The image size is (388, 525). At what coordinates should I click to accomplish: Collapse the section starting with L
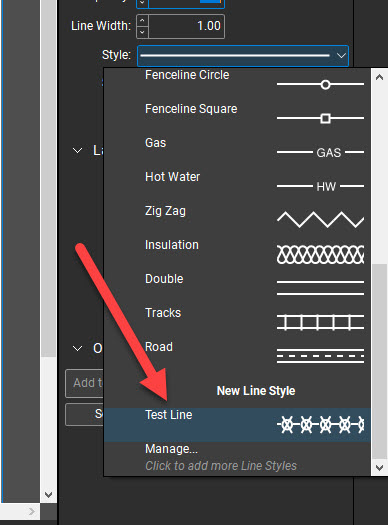click(x=77, y=150)
